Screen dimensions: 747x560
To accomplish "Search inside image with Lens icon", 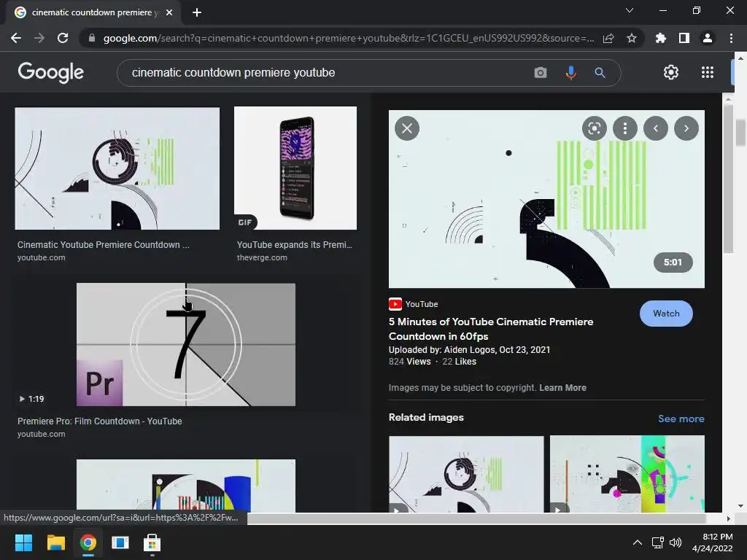I will [x=594, y=128].
